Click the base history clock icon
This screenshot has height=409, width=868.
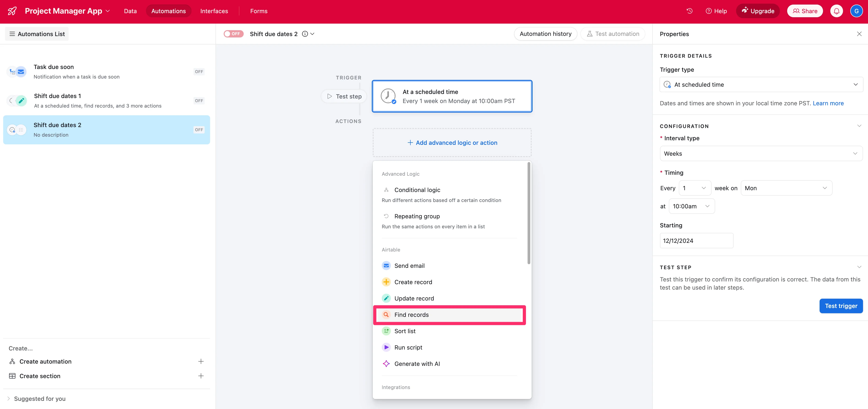[689, 11]
